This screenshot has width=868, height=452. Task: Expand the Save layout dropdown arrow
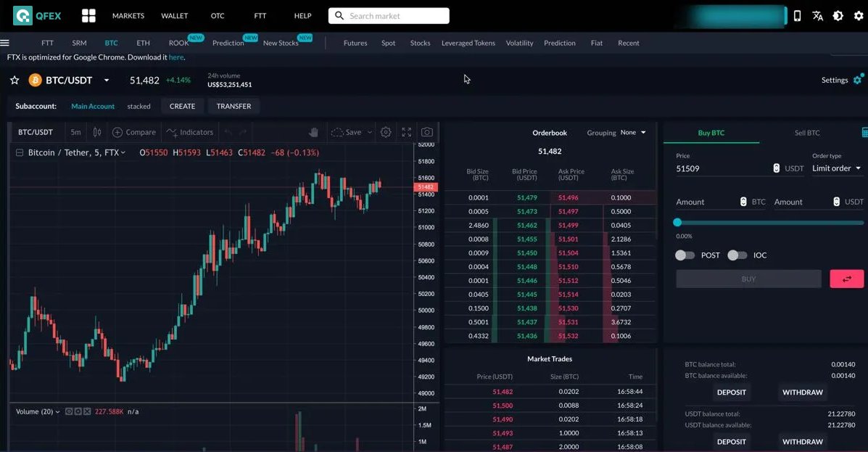[x=370, y=132]
